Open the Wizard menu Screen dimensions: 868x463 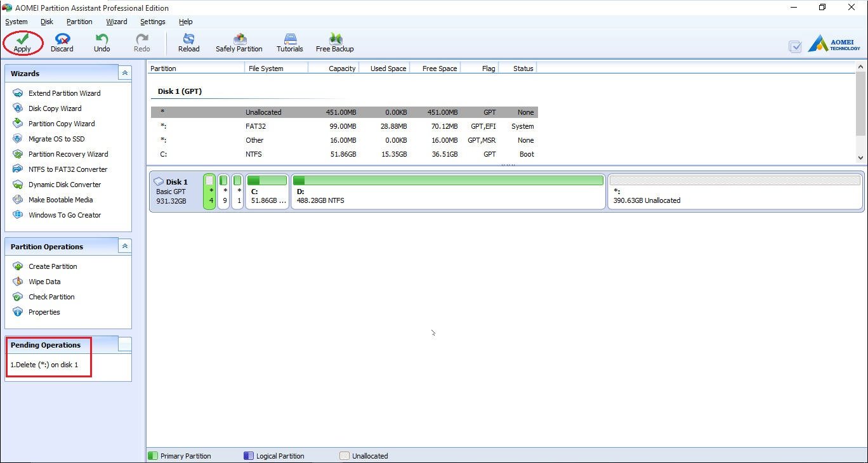pos(117,22)
